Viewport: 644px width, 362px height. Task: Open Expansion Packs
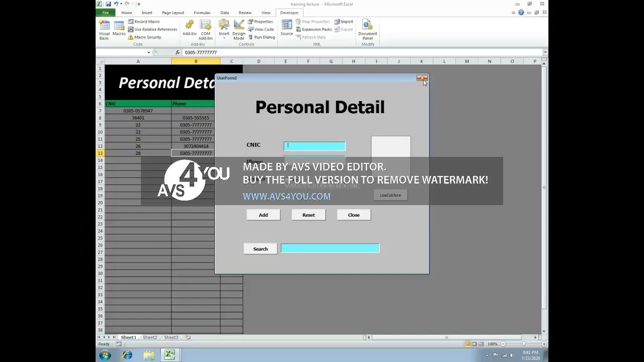313,29
